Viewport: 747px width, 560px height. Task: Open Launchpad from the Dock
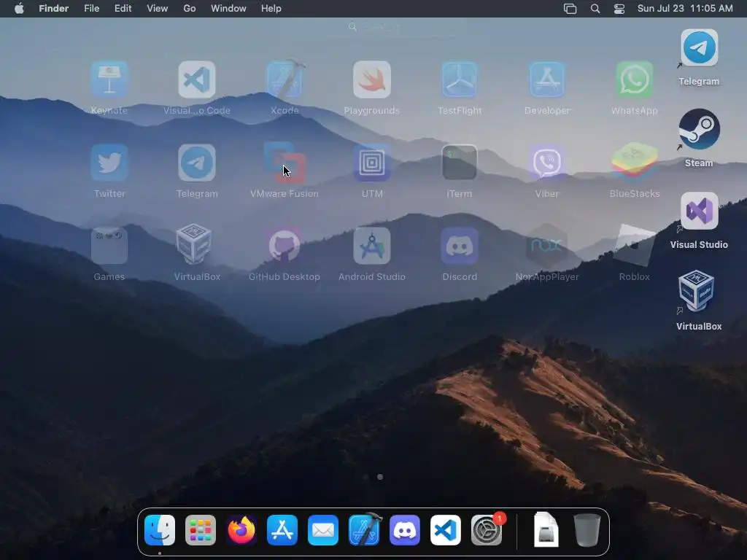tap(201, 530)
